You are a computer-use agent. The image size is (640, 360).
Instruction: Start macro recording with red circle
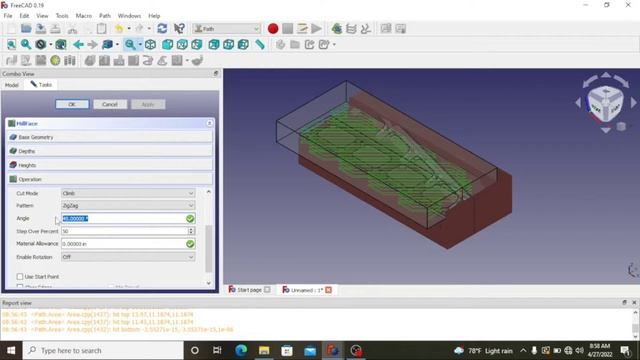coord(273,29)
